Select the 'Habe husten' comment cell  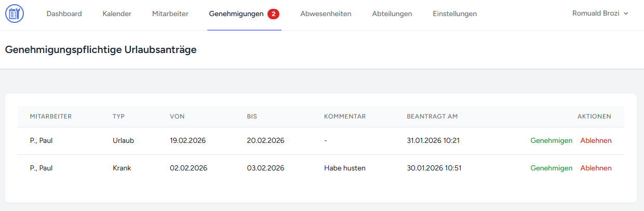point(344,168)
